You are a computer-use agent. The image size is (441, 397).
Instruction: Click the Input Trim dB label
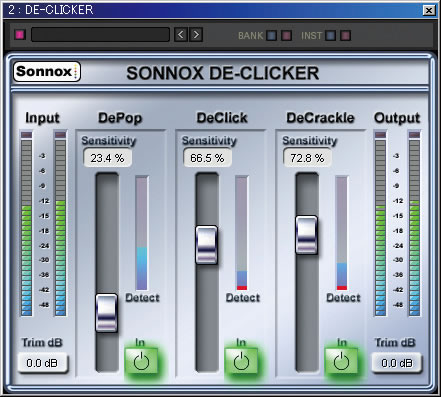(x=42, y=342)
